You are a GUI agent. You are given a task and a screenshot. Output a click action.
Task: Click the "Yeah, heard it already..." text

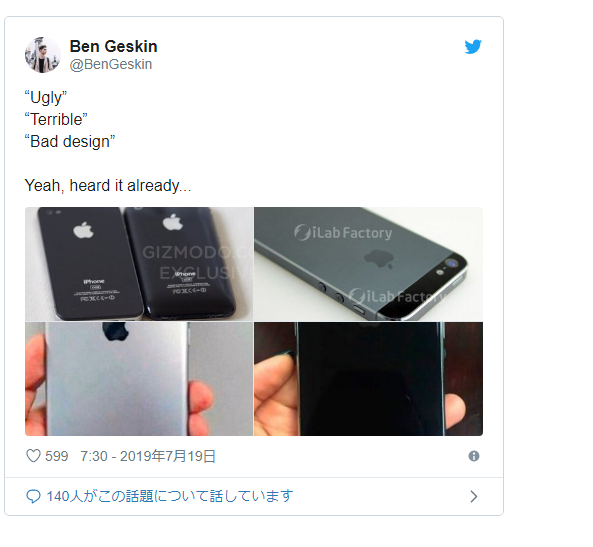(x=108, y=186)
